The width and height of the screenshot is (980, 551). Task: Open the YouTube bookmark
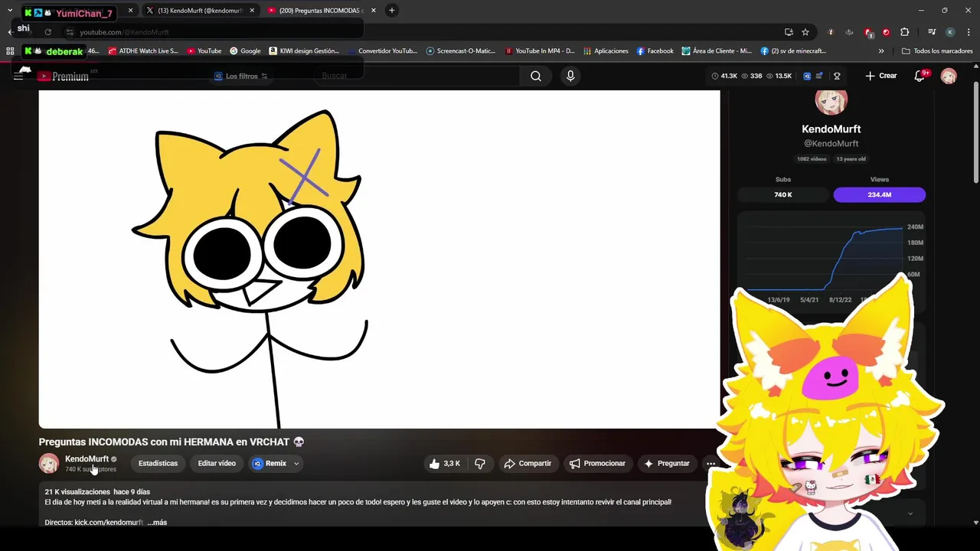pos(204,51)
